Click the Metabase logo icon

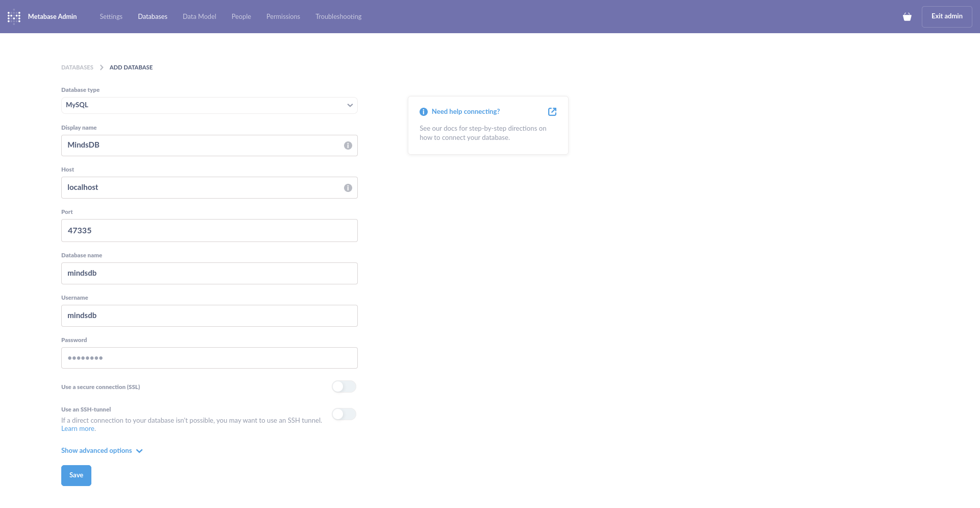(x=14, y=17)
